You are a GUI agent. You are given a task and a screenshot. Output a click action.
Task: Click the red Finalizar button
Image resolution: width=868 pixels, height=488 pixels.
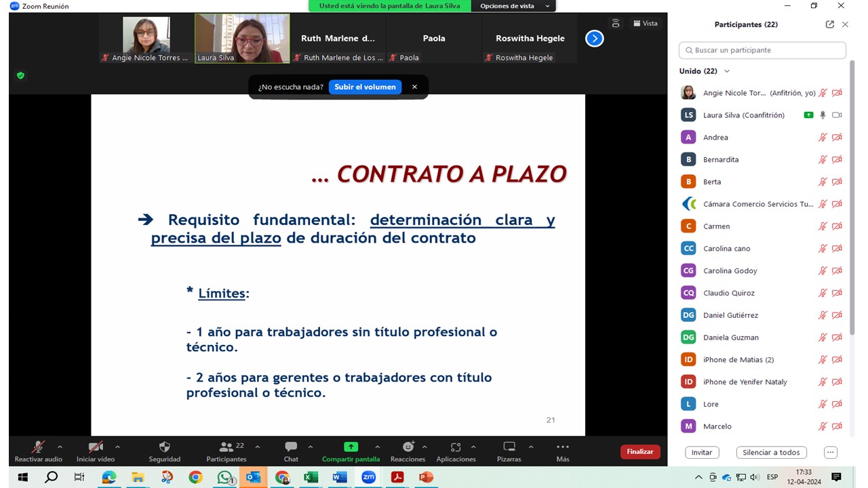tap(639, 451)
